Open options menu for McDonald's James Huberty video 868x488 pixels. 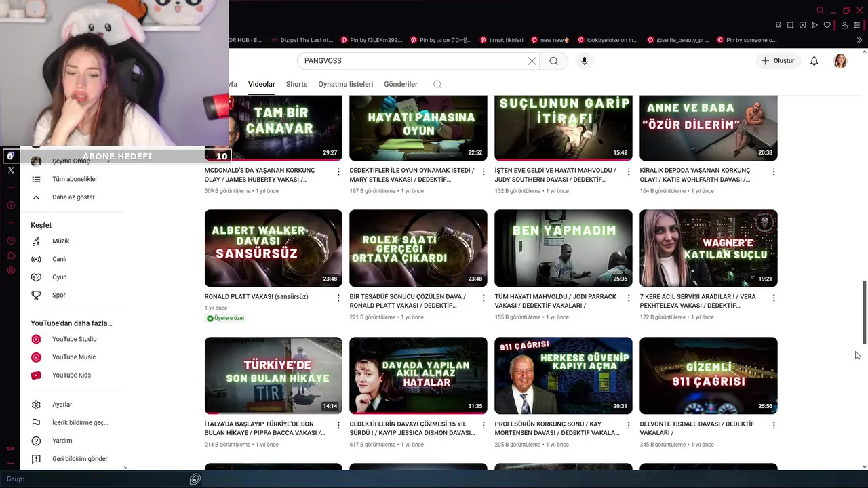point(338,172)
